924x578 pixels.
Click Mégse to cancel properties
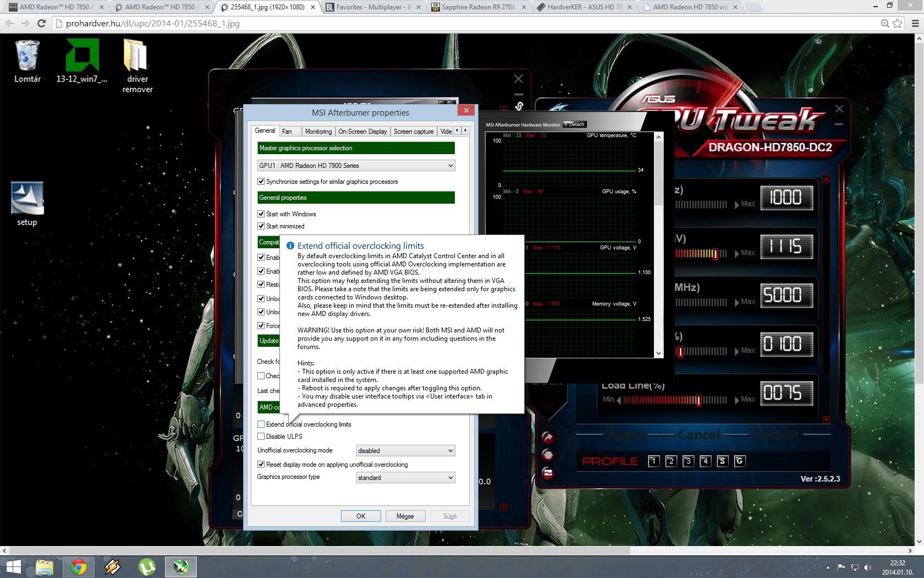(405, 516)
